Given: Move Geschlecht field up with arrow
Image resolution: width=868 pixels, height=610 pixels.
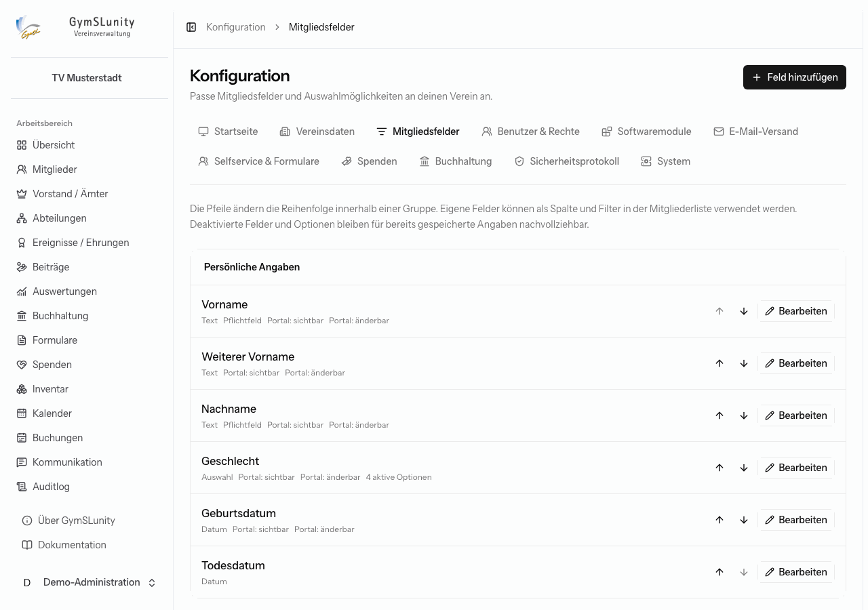Looking at the screenshot, I should point(719,468).
